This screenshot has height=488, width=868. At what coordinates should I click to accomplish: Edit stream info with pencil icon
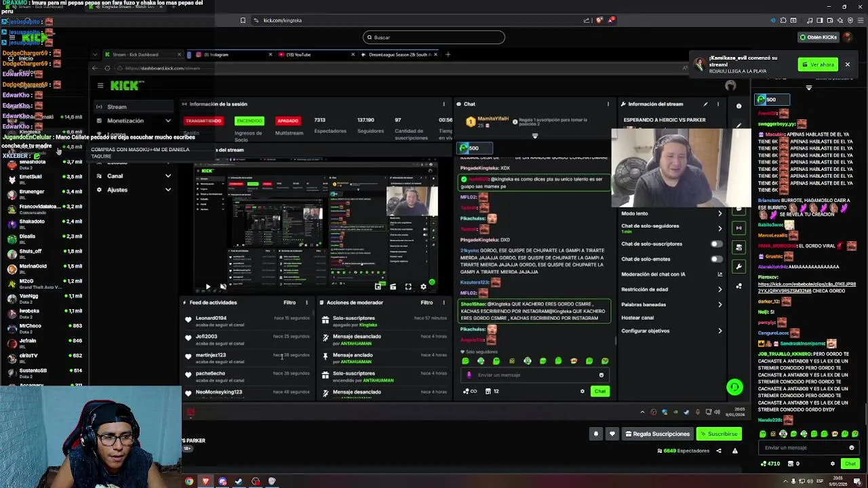(x=706, y=104)
